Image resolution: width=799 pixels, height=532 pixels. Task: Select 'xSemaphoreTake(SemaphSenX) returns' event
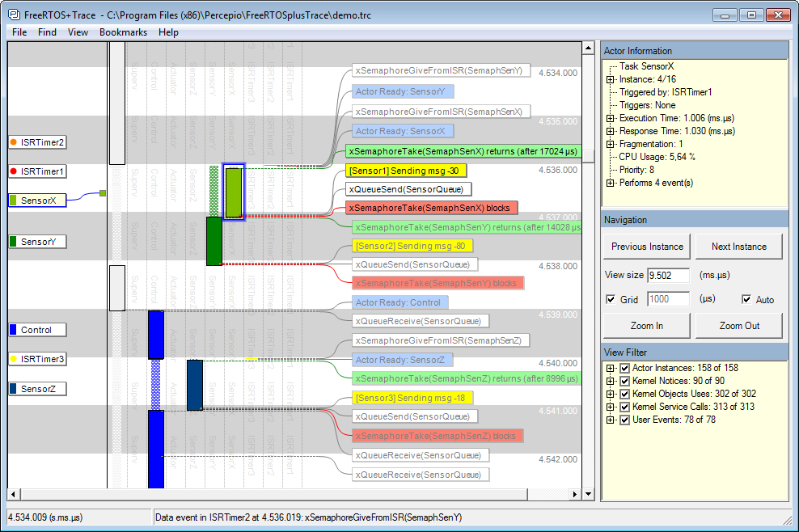coord(463,151)
